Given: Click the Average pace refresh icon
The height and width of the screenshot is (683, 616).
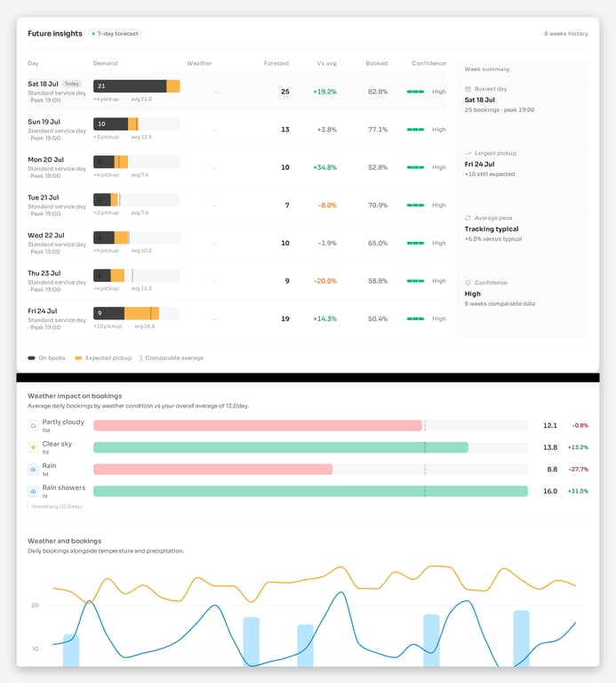Looking at the screenshot, I should (x=468, y=218).
